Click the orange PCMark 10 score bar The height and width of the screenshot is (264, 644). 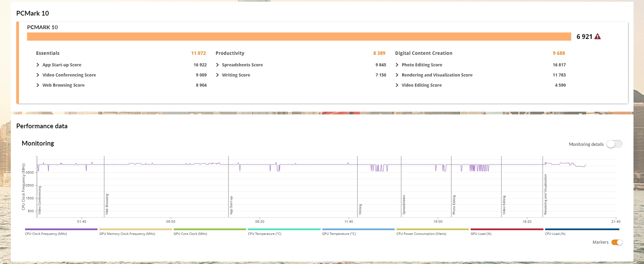[299, 37]
